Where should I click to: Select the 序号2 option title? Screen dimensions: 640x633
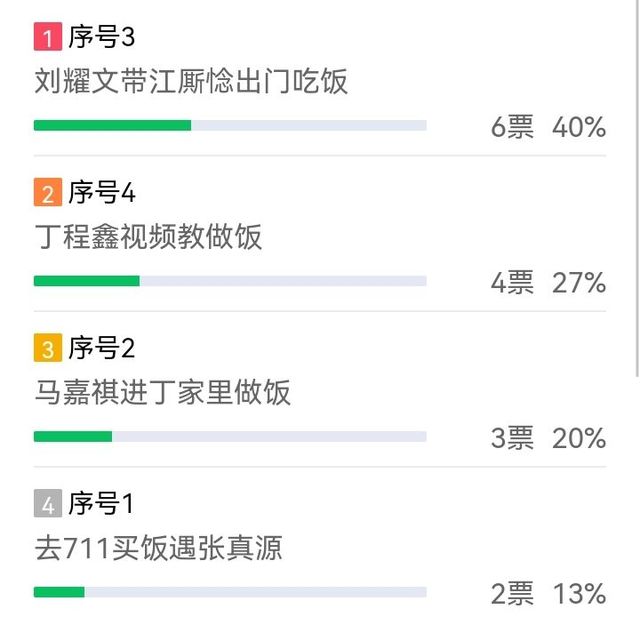pos(102,348)
